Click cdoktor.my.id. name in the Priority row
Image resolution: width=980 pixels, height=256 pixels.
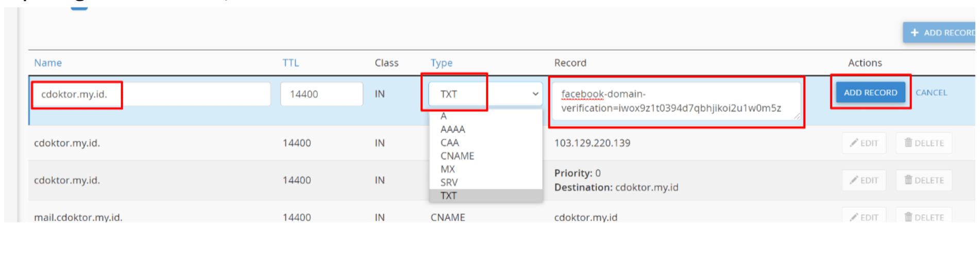click(x=67, y=180)
